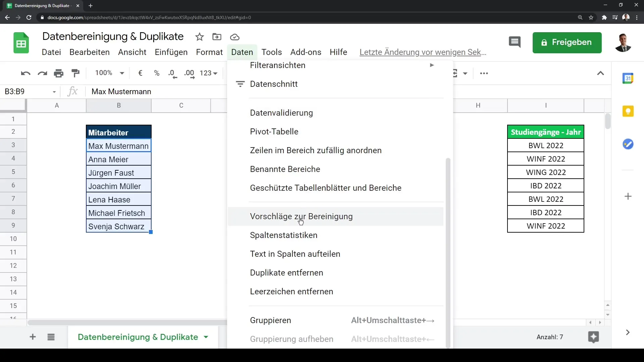644x362 pixels.
Task: Toggle the star/bookmark favorite icon
Action: [200, 37]
